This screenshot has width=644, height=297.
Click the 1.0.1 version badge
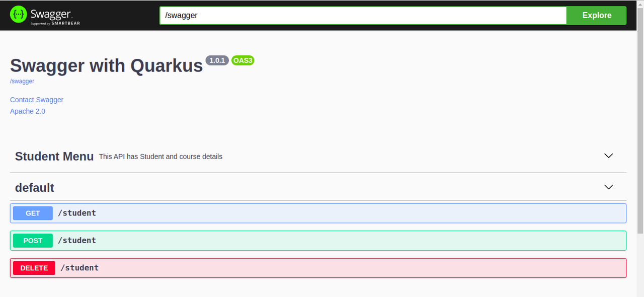217,60
